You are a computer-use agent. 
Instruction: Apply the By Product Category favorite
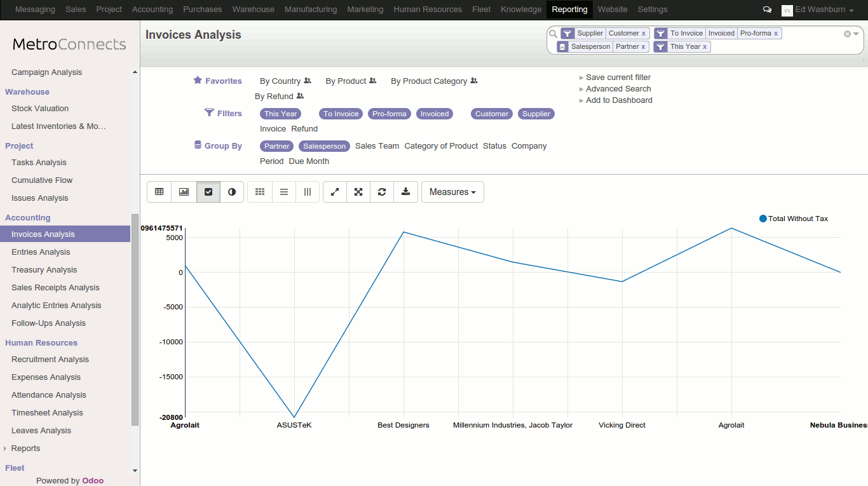(x=429, y=81)
